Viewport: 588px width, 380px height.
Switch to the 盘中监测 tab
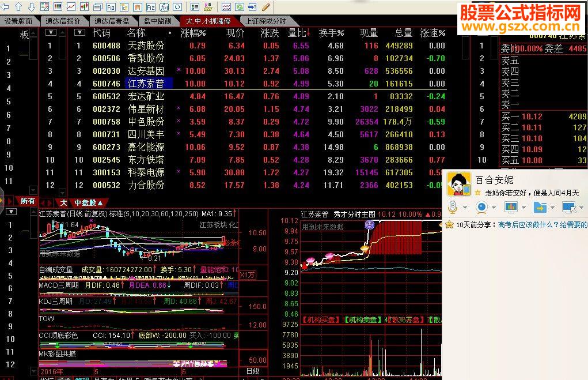coord(157,21)
